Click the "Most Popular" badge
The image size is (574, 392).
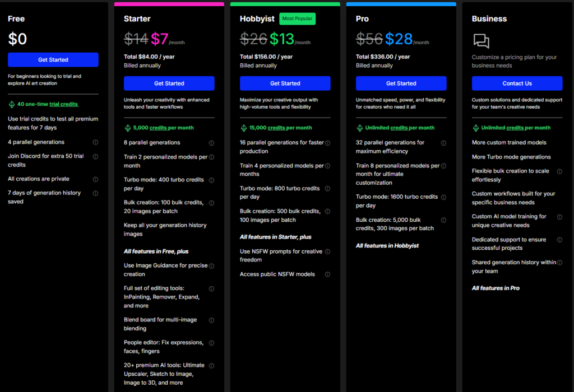click(x=298, y=19)
